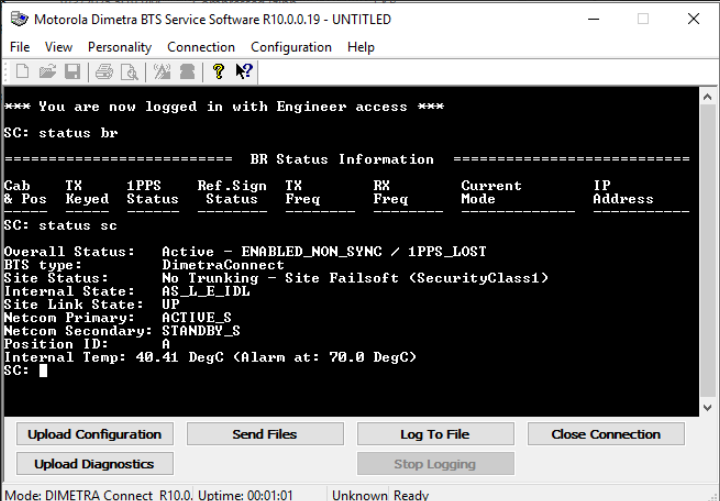The width and height of the screenshot is (720, 501).
Task: Click the 'logged in with Engineer access' message
Action: tap(276, 107)
